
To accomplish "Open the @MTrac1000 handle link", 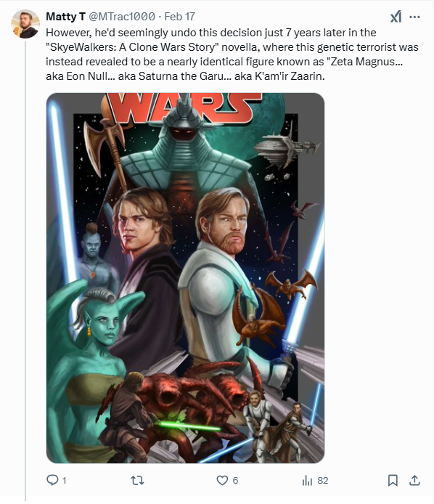I will pos(122,17).
